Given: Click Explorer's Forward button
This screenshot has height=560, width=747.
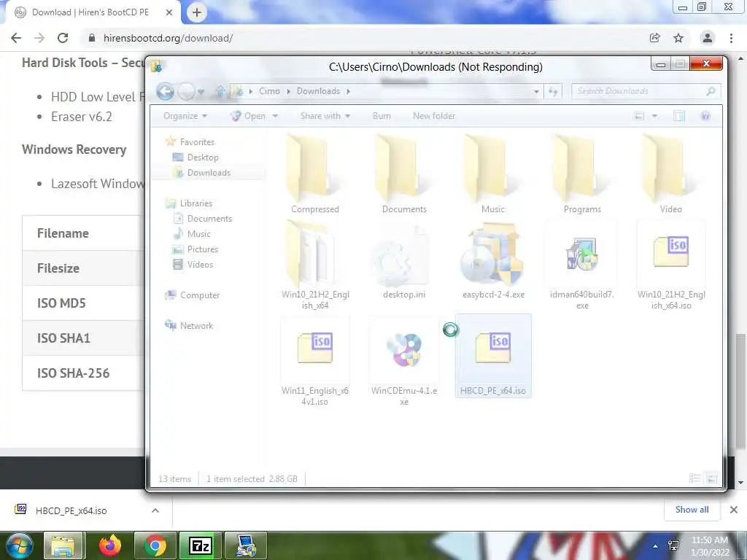Looking at the screenshot, I should pos(186,91).
